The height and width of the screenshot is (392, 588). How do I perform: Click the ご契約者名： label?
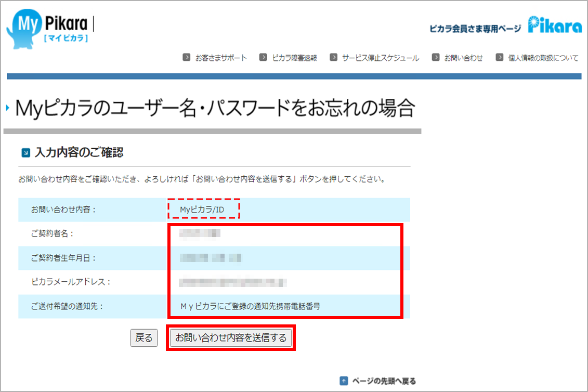pyautogui.click(x=53, y=234)
